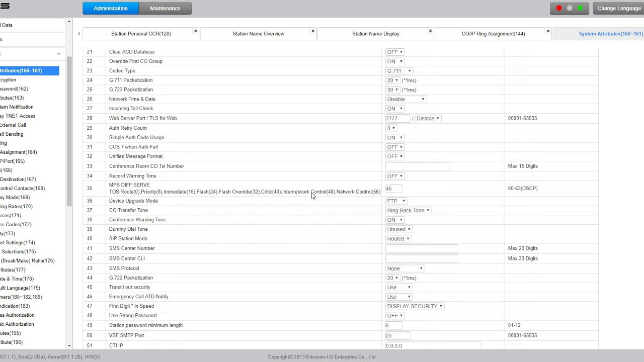Image resolution: width=644 pixels, height=362 pixels.
Task: Close the Station Personal CCR(128) tab
Action: [196, 31]
